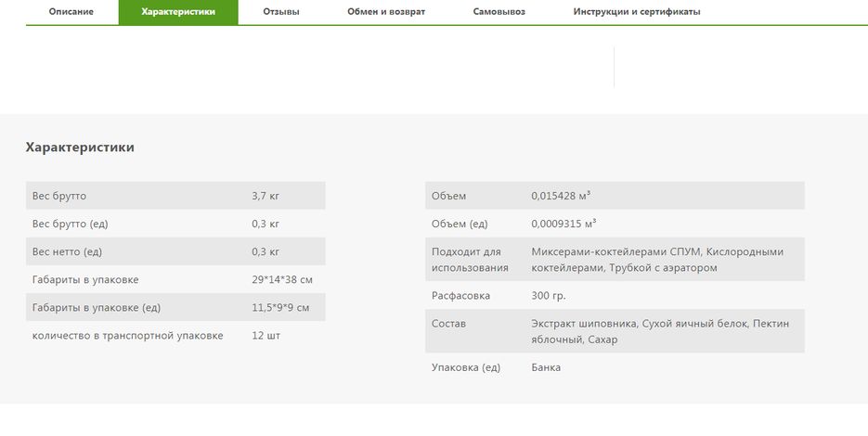
Task: Select the Объем (ед) label
Action: [x=460, y=224]
